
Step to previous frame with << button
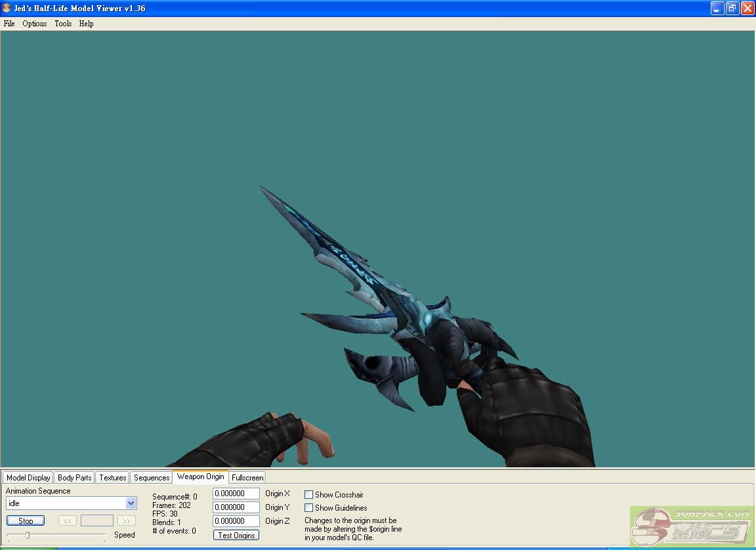pos(68,520)
